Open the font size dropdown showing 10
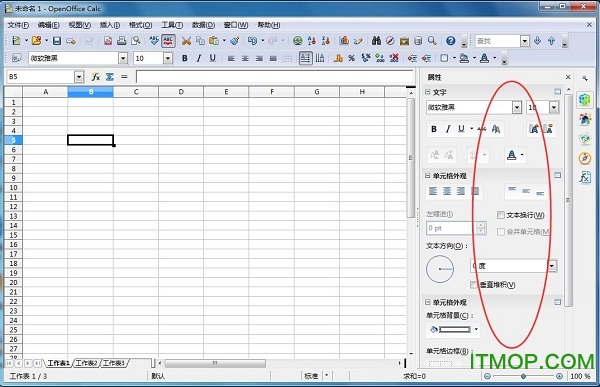This screenshot has height=387, width=600. click(x=168, y=58)
